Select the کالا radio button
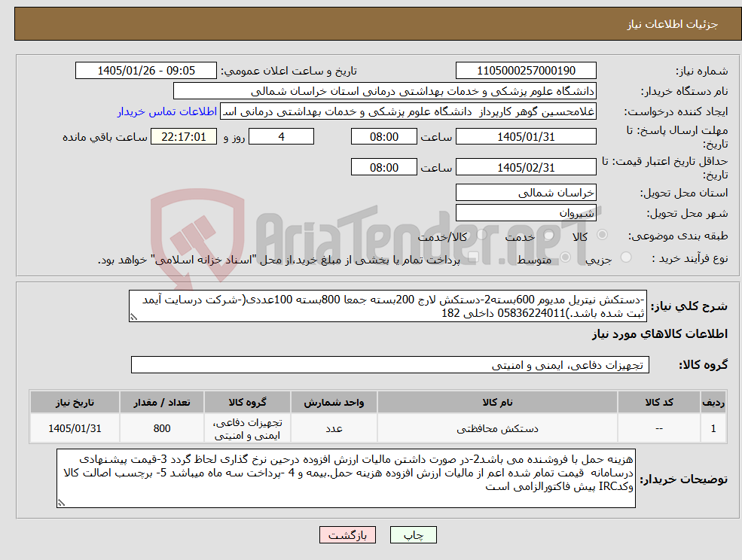 tap(603, 235)
